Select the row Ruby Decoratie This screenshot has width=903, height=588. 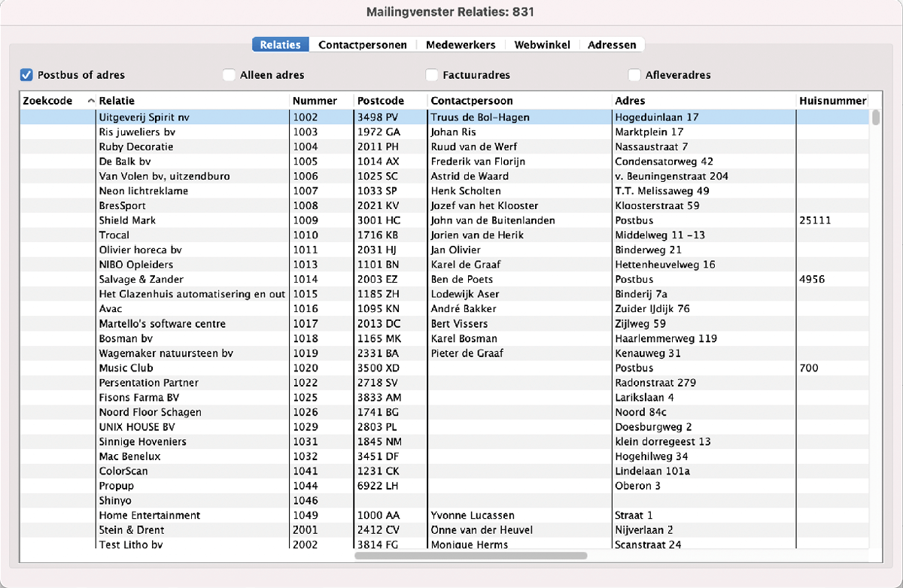(x=444, y=147)
